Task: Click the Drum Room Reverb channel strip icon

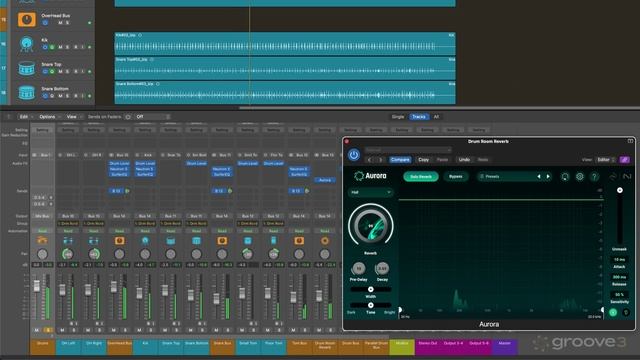Action: point(325,240)
